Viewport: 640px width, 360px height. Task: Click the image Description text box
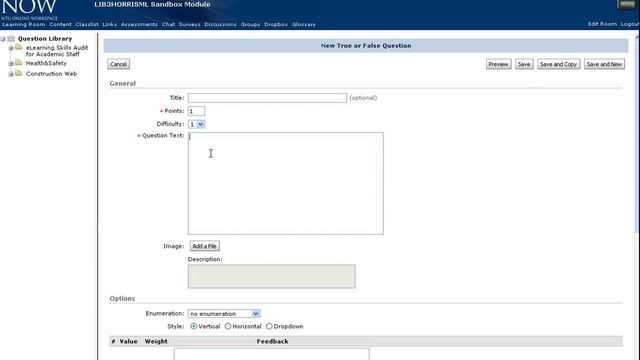pyautogui.click(x=271, y=276)
